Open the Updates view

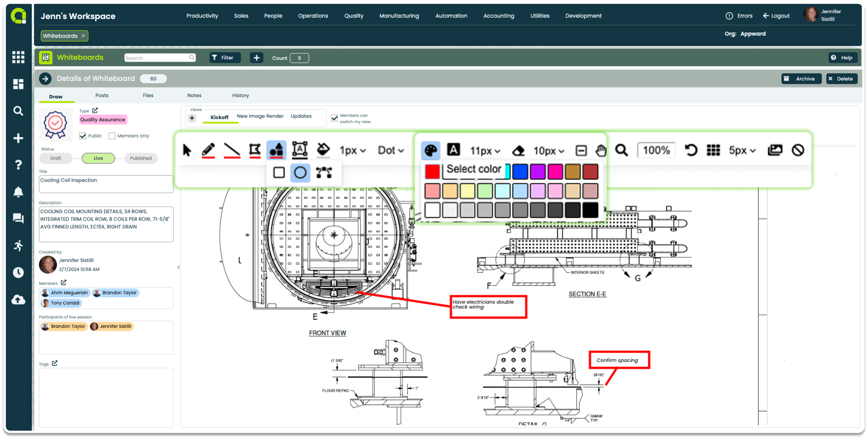[x=301, y=116]
